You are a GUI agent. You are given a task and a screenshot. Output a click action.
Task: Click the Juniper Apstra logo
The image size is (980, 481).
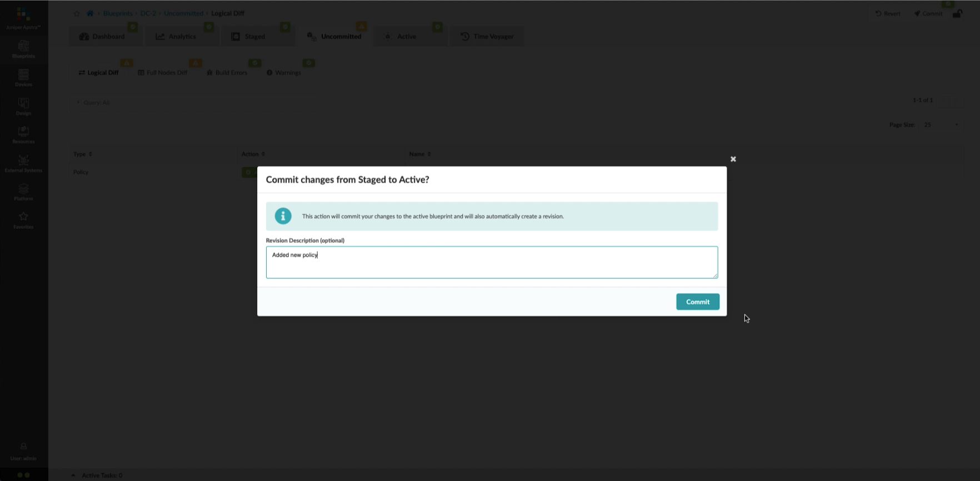click(x=23, y=18)
